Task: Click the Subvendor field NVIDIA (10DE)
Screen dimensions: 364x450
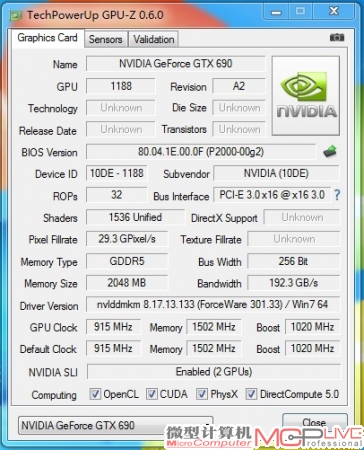Action: pyautogui.click(x=276, y=173)
